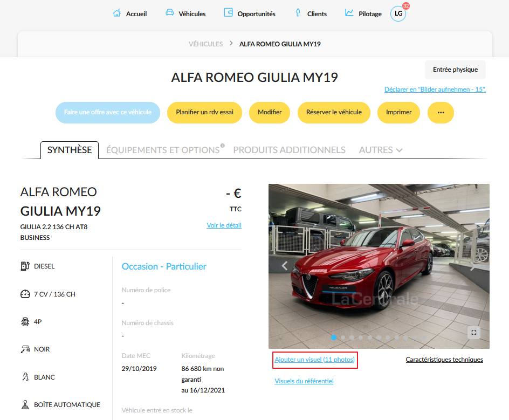This screenshot has width=509, height=420.
Task: Show next photo with right arrow
Action: [x=472, y=267]
